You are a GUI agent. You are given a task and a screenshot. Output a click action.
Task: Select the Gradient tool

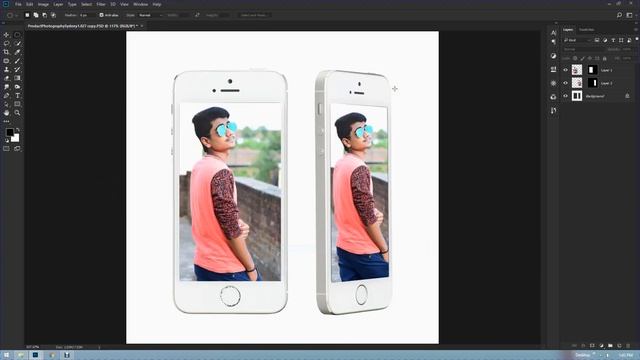tap(17, 78)
